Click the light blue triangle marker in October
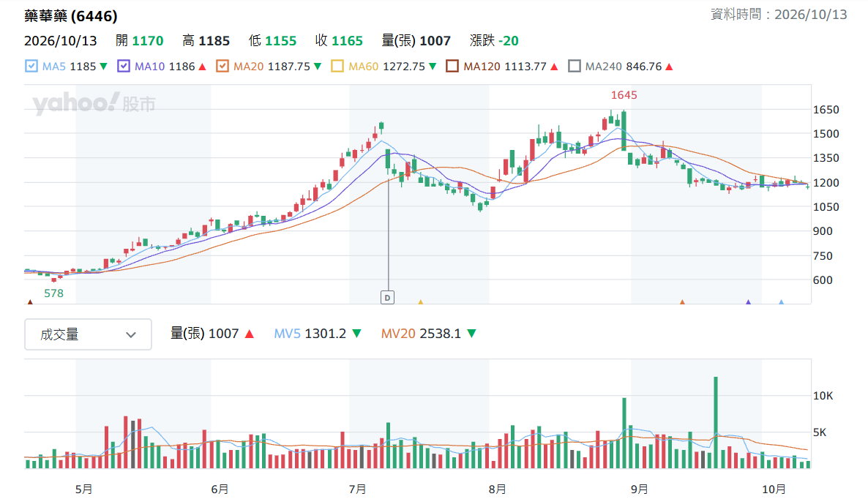Viewport: 868px width, 499px height. coord(781,302)
